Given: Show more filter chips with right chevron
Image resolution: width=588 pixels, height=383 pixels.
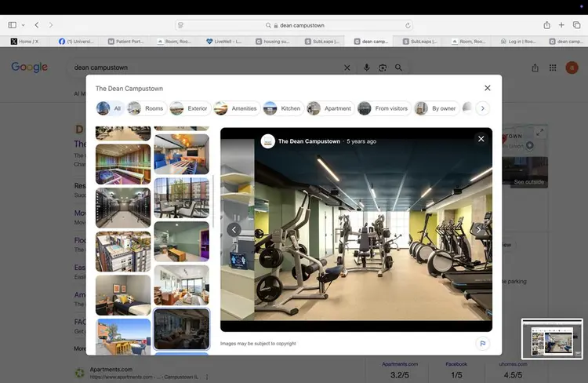Looking at the screenshot, I should 483,108.
